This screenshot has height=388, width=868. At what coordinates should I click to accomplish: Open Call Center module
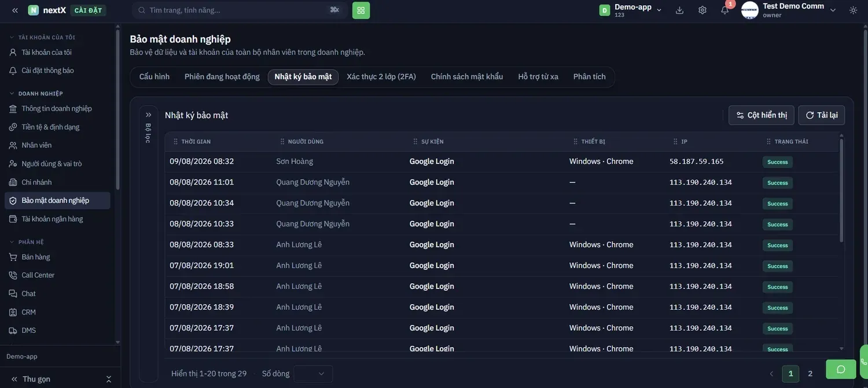tap(58, 275)
